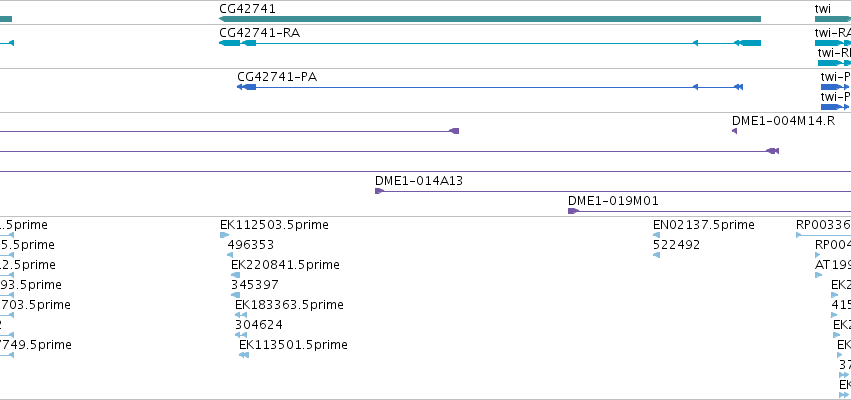The image size is (851, 400).
Task: Select the DME1-019M01 clone start marker
Action: [x=573, y=211]
